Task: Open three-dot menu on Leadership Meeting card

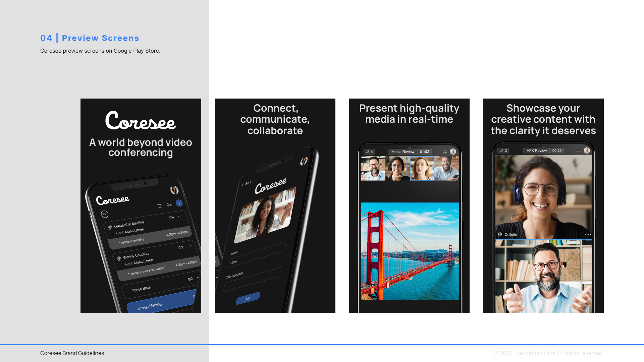Action: click(x=180, y=216)
